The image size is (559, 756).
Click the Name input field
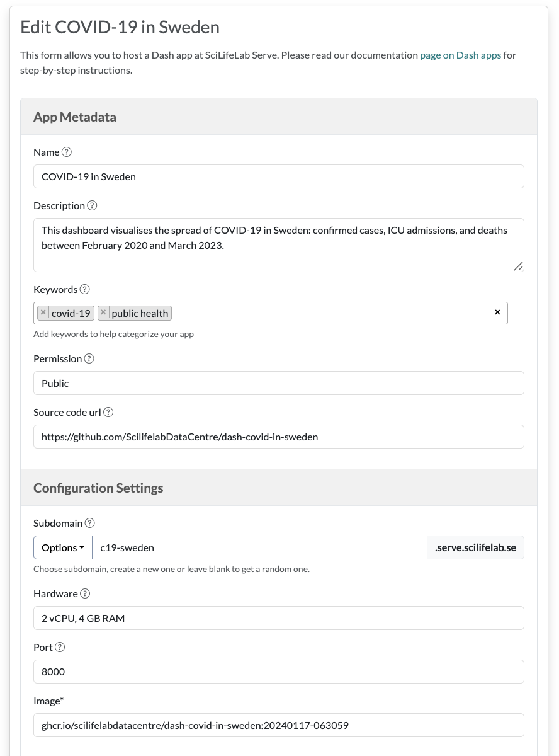click(x=278, y=176)
